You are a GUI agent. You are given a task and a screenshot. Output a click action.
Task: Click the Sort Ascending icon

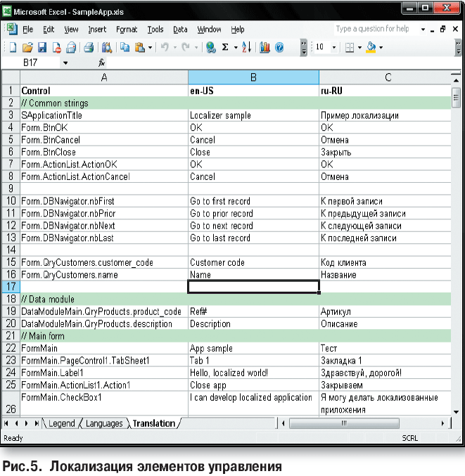click(246, 48)
